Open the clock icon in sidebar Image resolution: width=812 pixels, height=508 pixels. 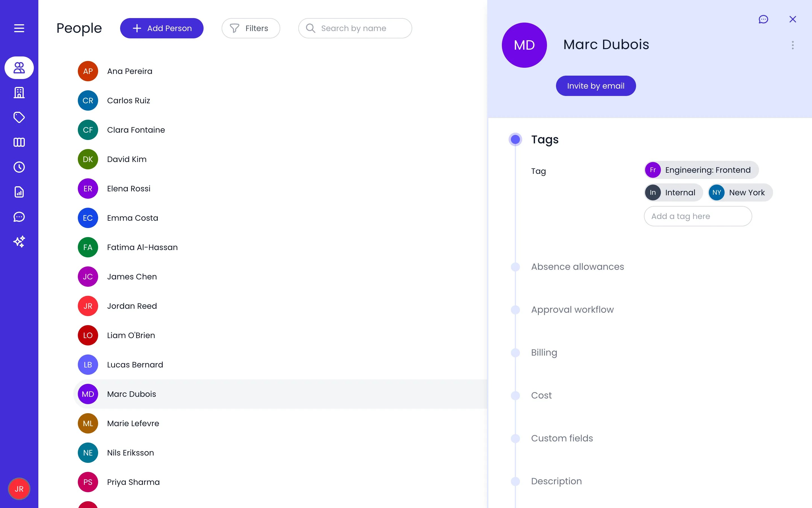pyautogui.click(x=19, y=167)
